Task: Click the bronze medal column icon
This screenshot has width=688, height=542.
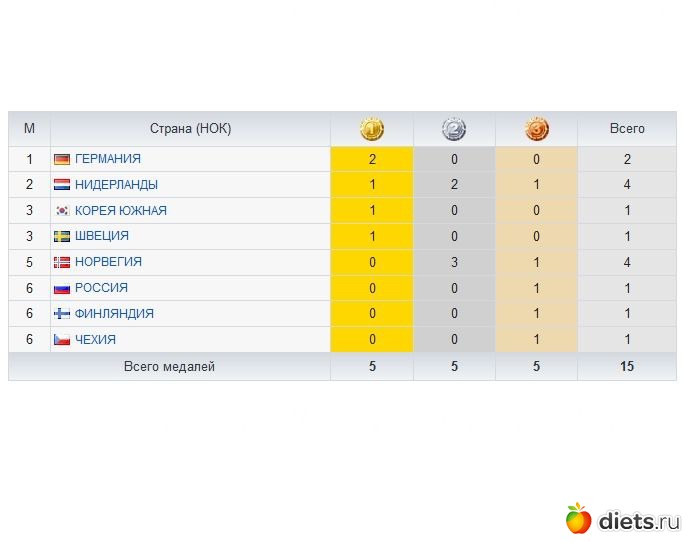Action: click(537, 129)
